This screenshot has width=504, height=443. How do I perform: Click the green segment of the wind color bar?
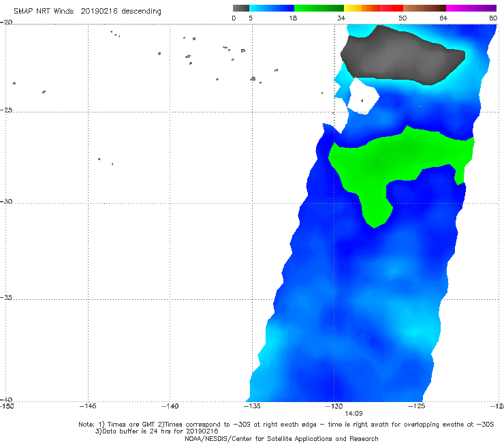pyautogui.click(x=319, y=8)
